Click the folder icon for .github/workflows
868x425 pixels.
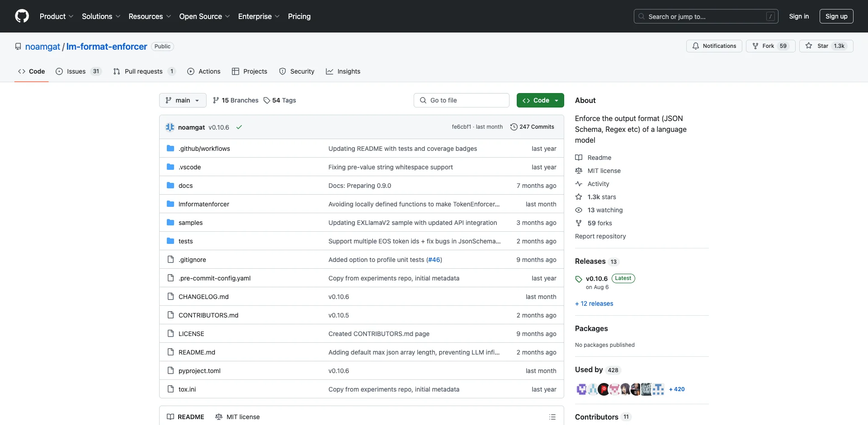[x=170, y=148]
